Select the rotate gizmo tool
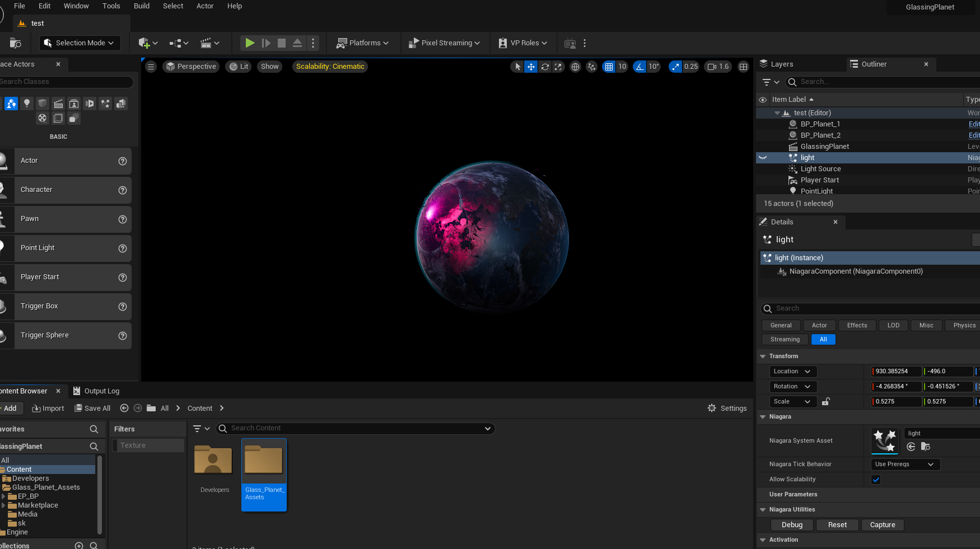Screen dimensions: 980x549 pos(544,67)
